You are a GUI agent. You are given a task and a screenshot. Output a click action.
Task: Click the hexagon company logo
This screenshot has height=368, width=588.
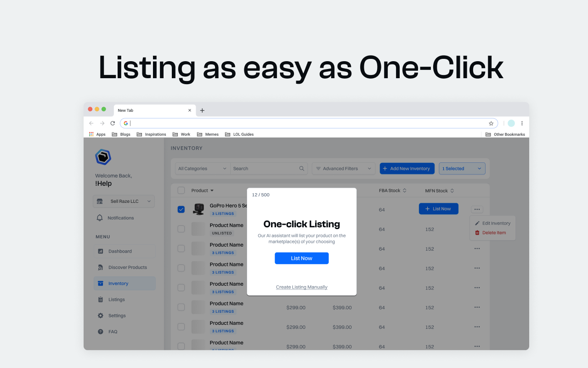point(103,157)
